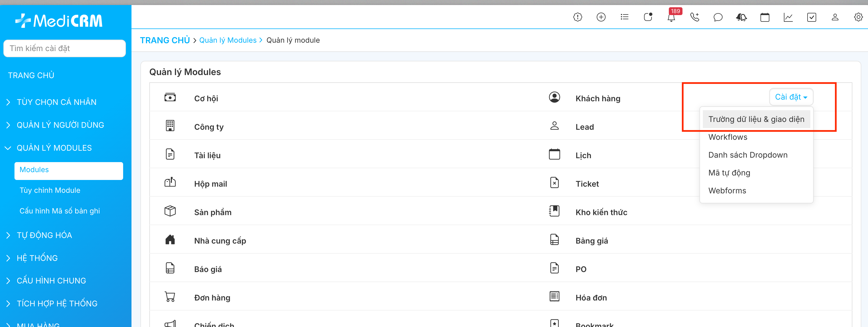The image size is (868, 327).
Task: Click the phone call icon
Action: [694, 17]
